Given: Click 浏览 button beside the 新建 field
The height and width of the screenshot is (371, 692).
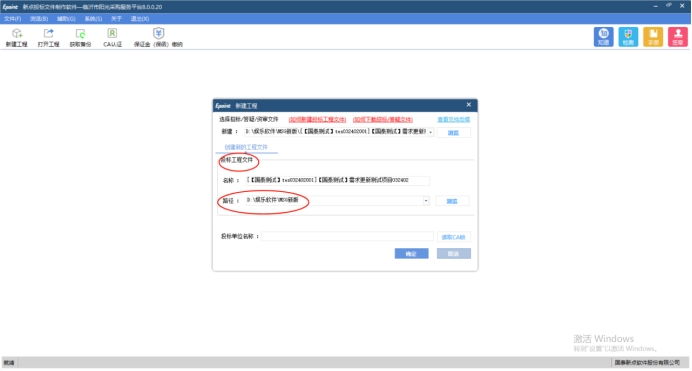Looking at the screenshot, I should 453,132.
